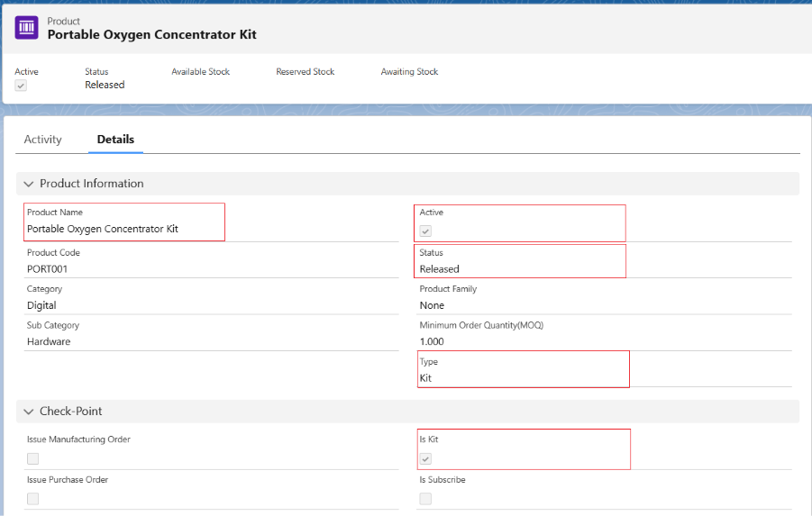Click the Minimum Order Quantity value 1.000
812x516 pixels.
433,341
